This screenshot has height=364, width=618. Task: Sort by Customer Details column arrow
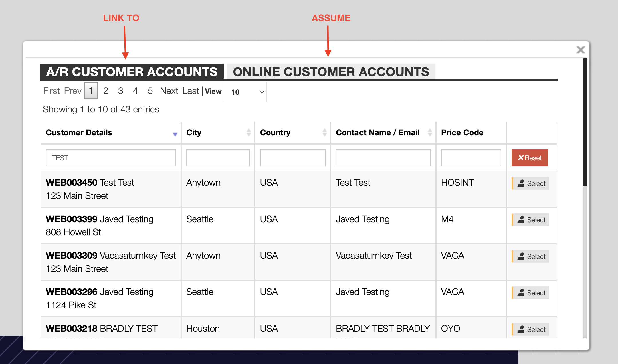click(175, 134)
